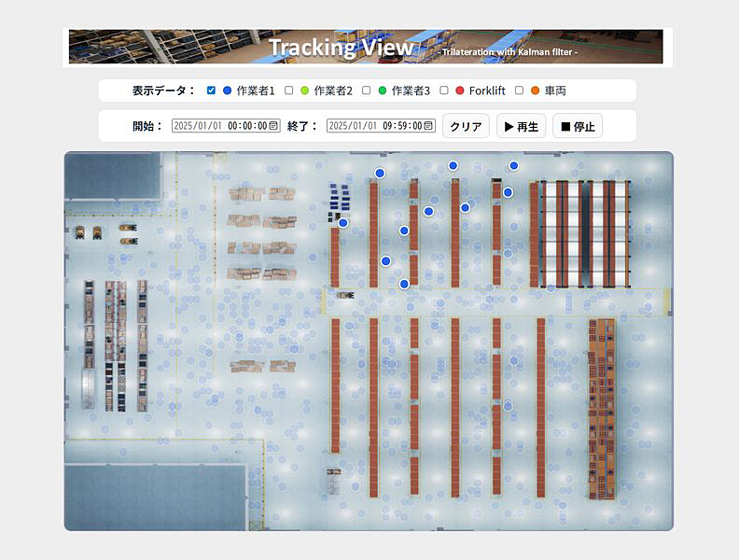Enable the 作業者3 checkbox
This screenshot has width=739, height=560.
367,91
